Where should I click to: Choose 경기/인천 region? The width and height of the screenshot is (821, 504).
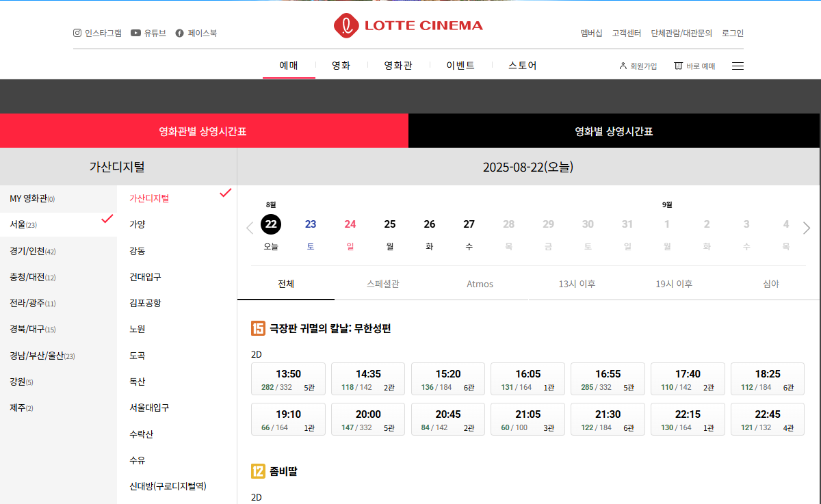tap(59, 251)
